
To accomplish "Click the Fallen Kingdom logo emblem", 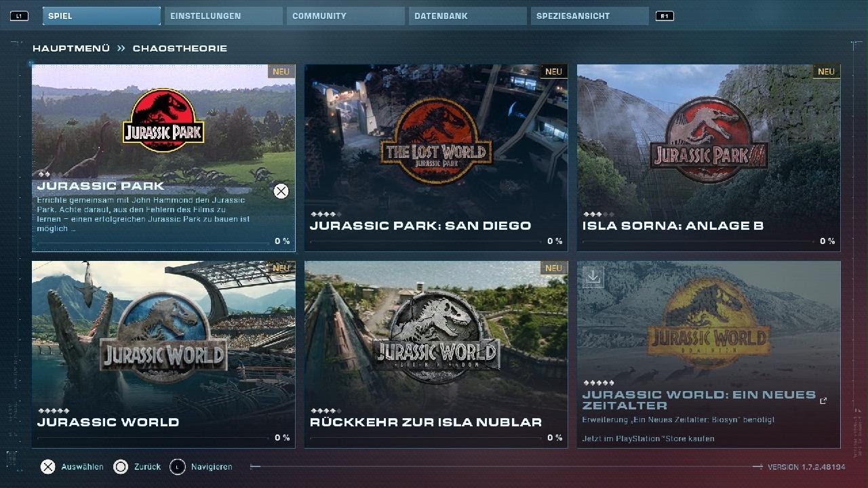I will (x=437, y=337).
